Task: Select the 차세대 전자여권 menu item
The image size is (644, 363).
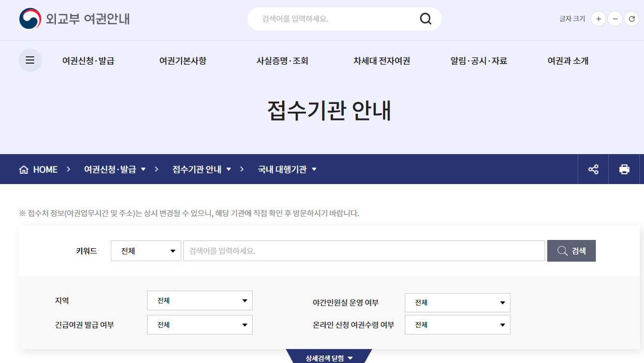Action: [380, 61]
